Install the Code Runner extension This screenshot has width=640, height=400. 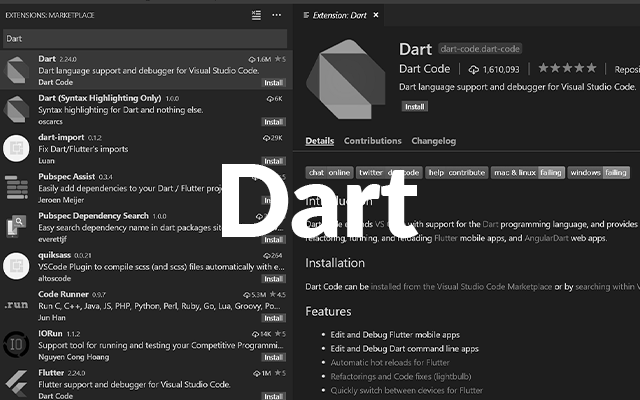click(273, 318)
